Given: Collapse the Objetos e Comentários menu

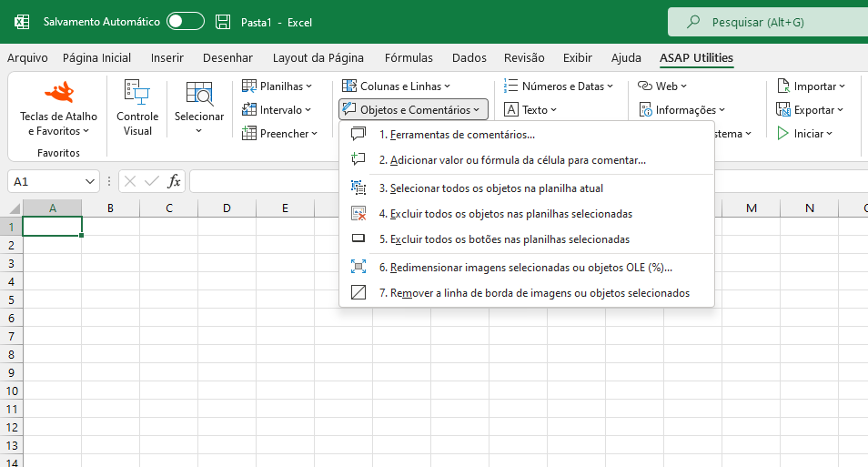Looking at the screenshot, I should 413,109.
